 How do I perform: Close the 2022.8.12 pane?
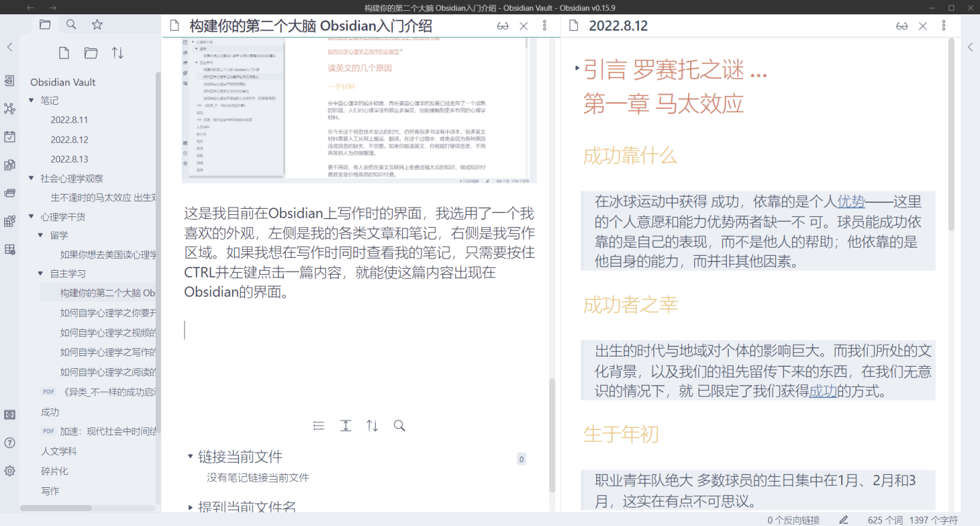pyautogui.click(x=923, y=26)
